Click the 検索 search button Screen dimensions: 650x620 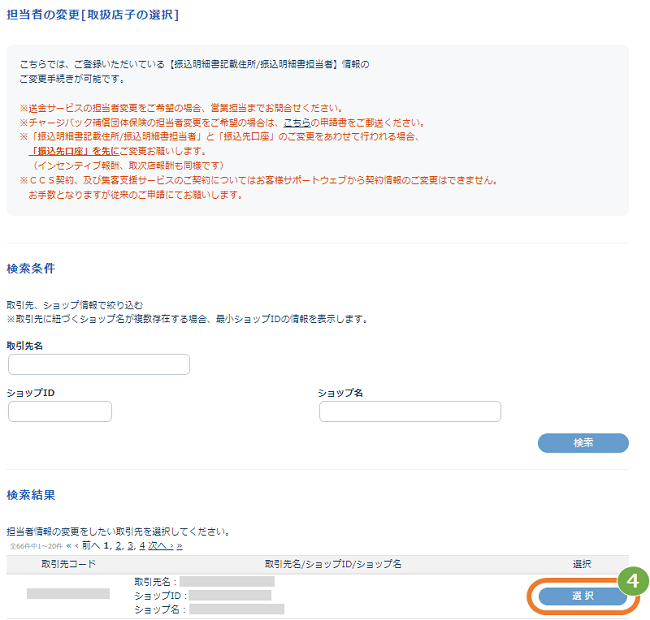(x=583, y=443)
